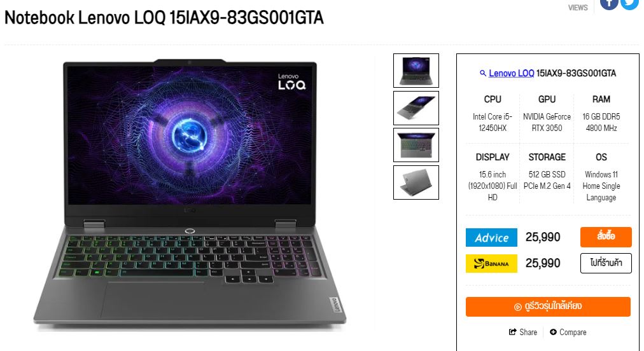Open the Lenovo LOQ link
Viewport: 644px width, 351px height.
(x=512, y=73)
